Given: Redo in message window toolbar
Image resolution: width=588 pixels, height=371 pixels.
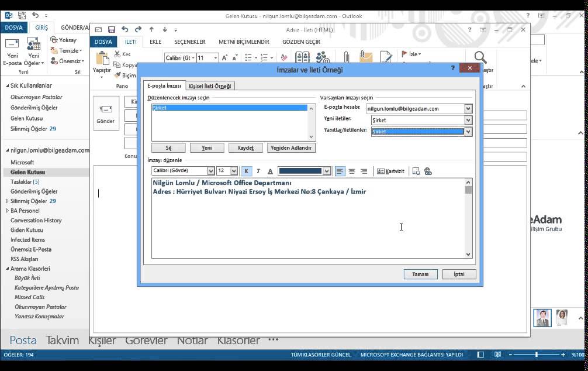Looking at the screenshot, I should 138,29.
